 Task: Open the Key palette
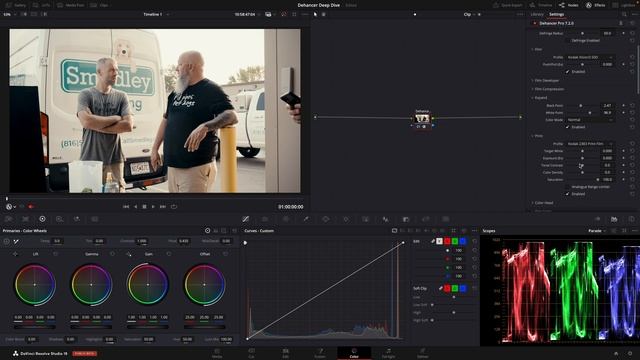pyautogui.click(x=406, y=219)
